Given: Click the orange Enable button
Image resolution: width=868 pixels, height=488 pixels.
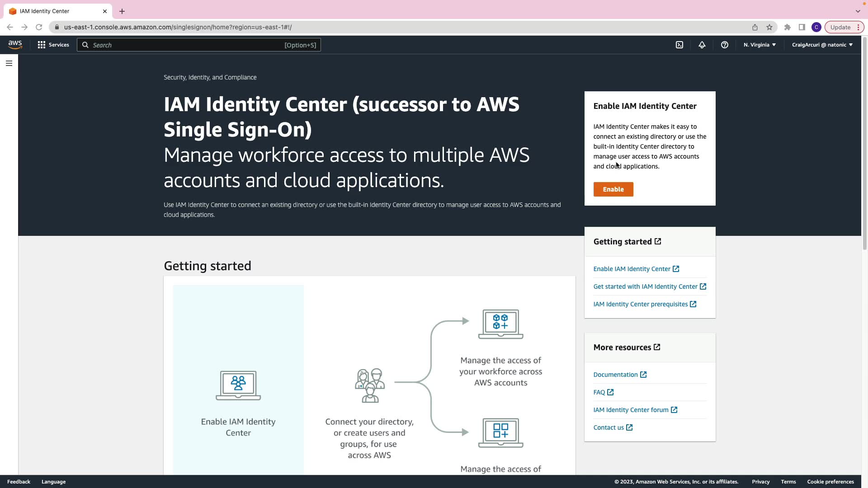Looking at the screenshot, I should pyautogui.click(x=613, y=189).
